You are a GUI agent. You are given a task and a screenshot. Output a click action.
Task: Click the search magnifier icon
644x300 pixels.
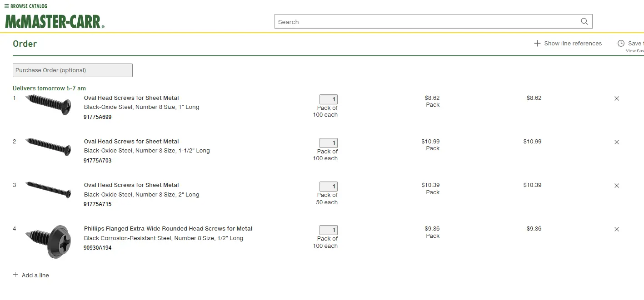pos(584,21)
